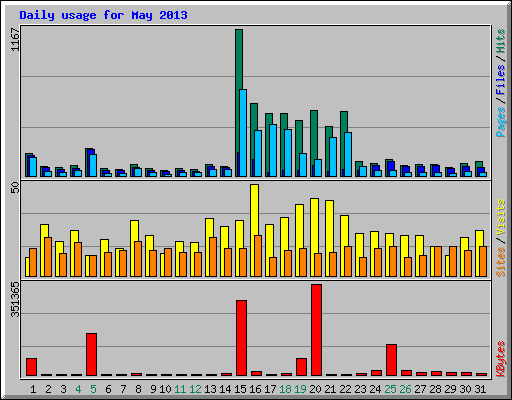This screenshot has width=512, height=400.
Task: Click the 50 visits axis value
Action: 15,188
